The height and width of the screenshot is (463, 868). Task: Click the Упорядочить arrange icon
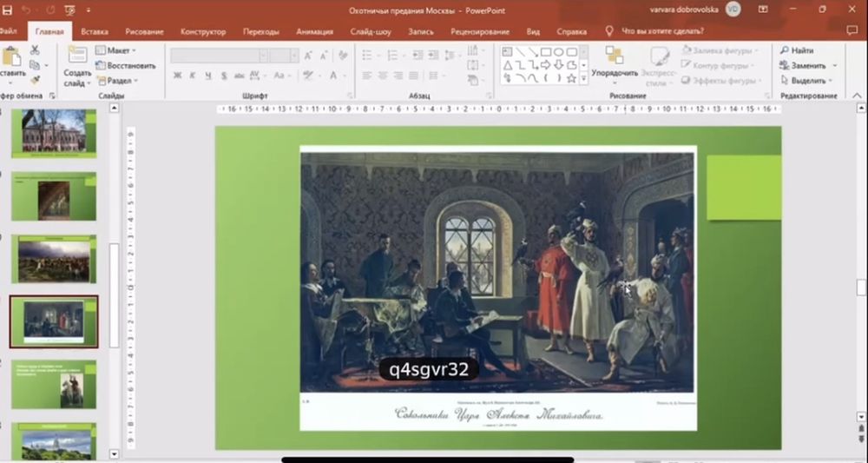tap(614, 56)
